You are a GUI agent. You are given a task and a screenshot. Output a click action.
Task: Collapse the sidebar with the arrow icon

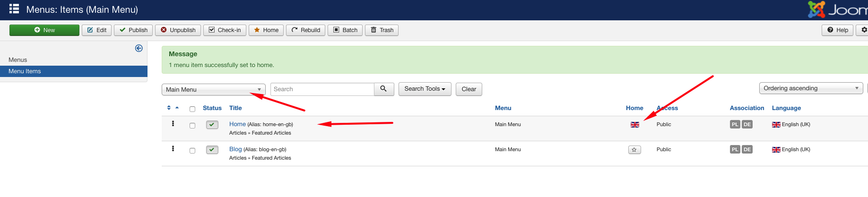[139, 48]
